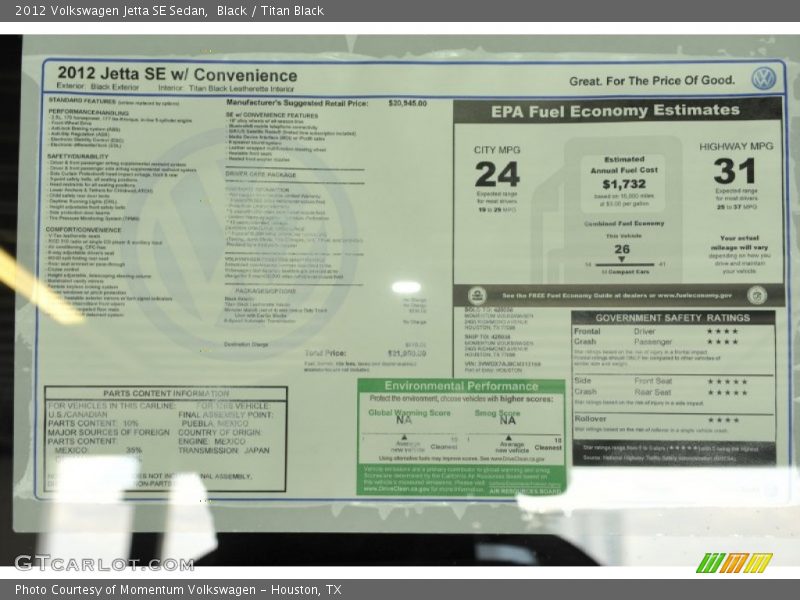Click the 'Destination Charge' line
The image size is (800, 600).
pyautogui.click(x=246, y=344)
